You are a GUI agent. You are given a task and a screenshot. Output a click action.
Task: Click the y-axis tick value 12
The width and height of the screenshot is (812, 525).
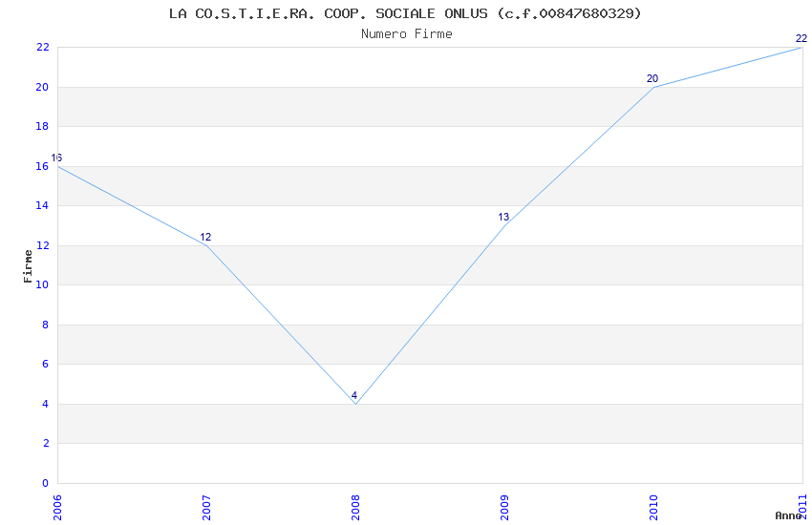42,245
